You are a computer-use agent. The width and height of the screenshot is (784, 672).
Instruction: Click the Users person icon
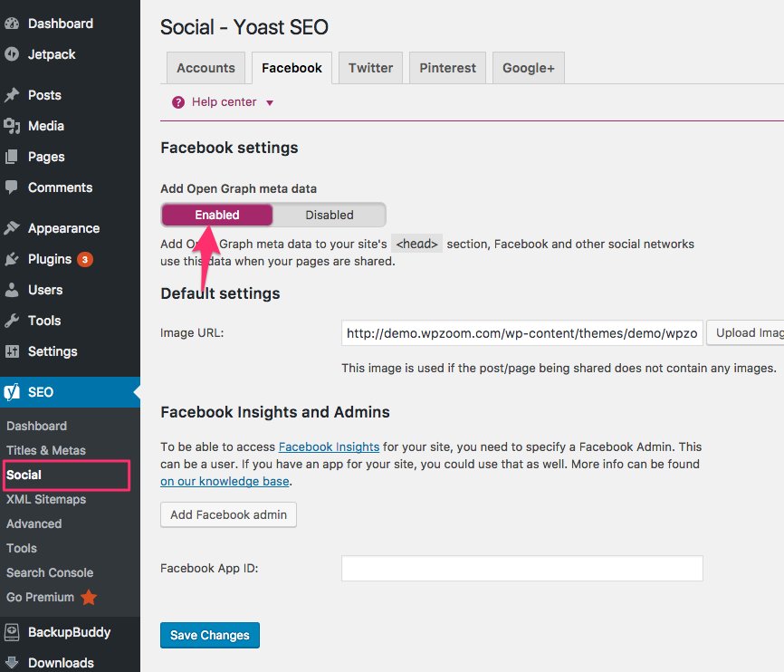(12, 290)
